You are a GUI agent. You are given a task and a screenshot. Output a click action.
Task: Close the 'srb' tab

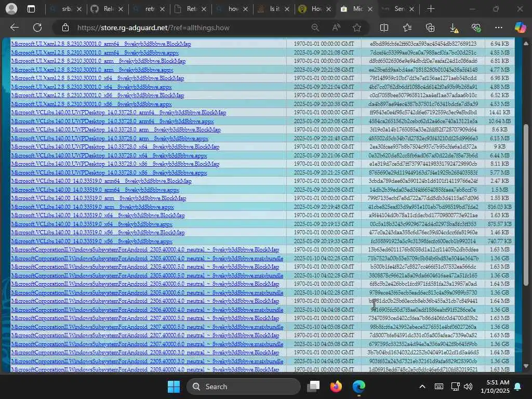pyautogui.click(x=79, y=9)
